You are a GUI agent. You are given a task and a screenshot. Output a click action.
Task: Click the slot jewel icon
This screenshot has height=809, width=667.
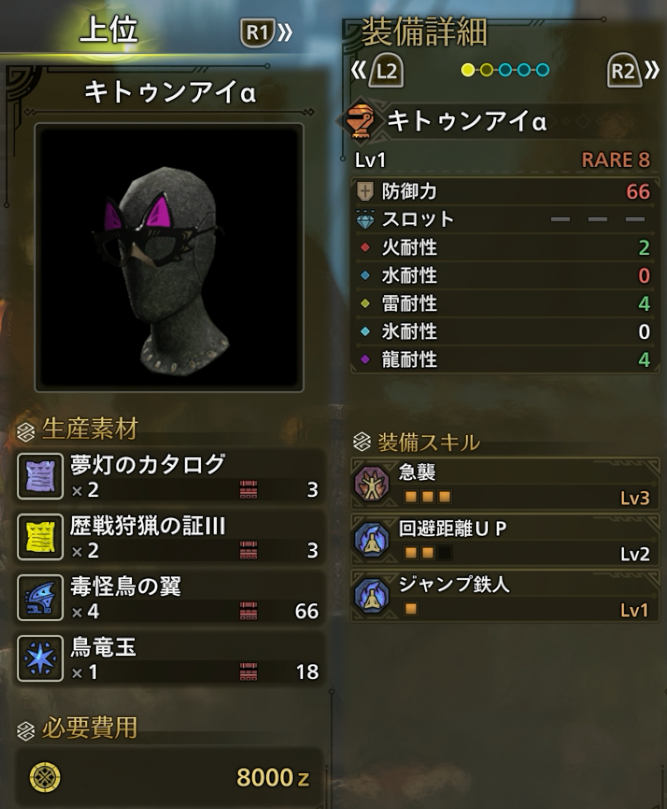[x=365, y=220]
